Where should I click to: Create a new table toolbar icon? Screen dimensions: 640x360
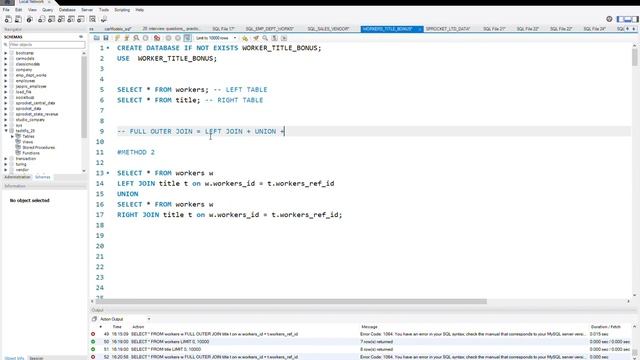(51, 19)
